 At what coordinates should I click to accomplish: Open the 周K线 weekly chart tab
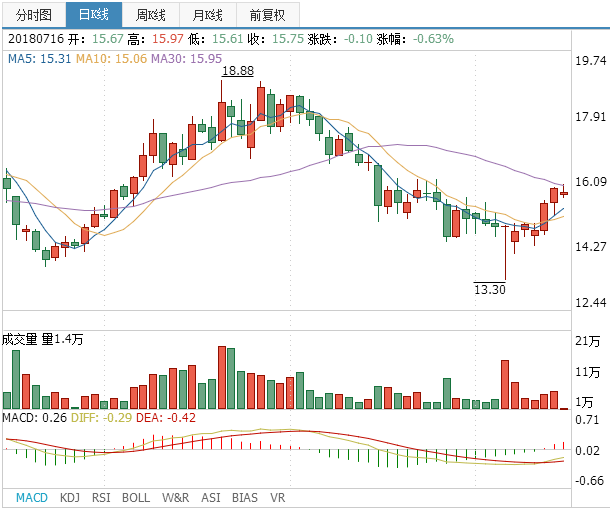(x=151, y=15)
